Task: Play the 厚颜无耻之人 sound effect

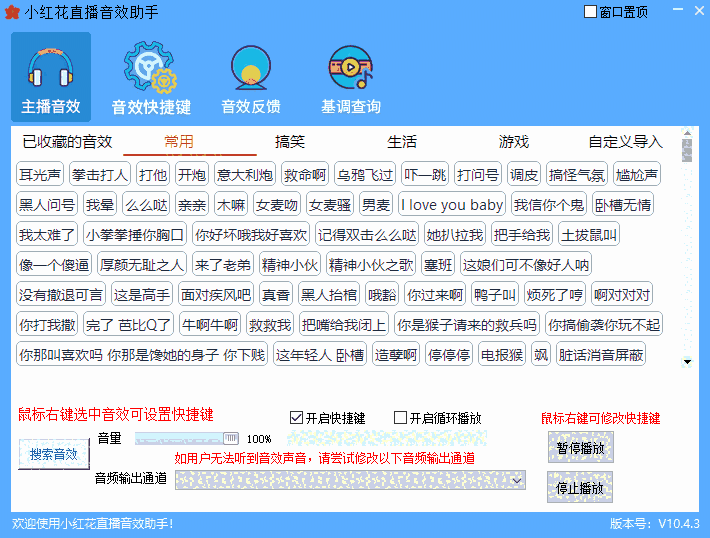Action: tap(142, 264)
